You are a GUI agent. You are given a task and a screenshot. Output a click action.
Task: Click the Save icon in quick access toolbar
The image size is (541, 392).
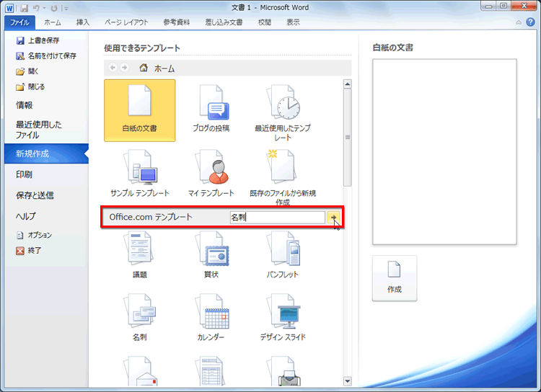pyautogui.click(x=24, y=8)
